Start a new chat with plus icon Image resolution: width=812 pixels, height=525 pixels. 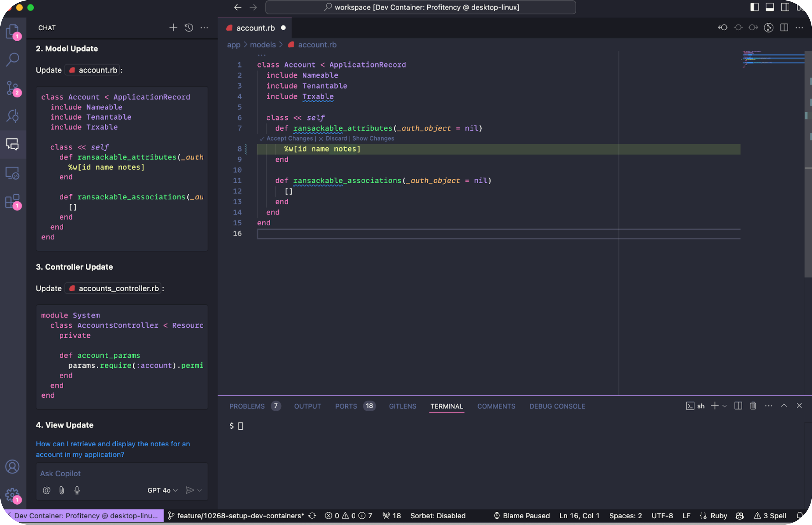(x=173, y=28)
